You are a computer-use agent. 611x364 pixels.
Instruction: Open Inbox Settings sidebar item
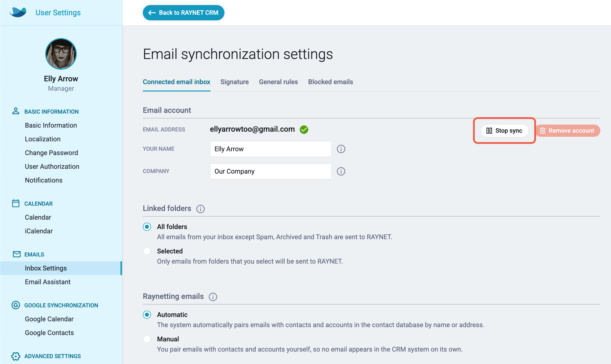click(61, 268)
